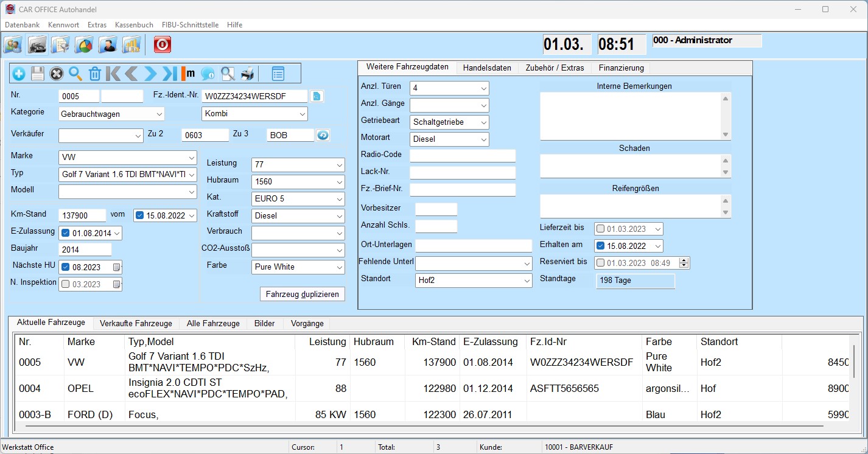Screen dimensions: 868x454
Task: Enable the N. Inspektion checkbox
Action: point(66,284)
